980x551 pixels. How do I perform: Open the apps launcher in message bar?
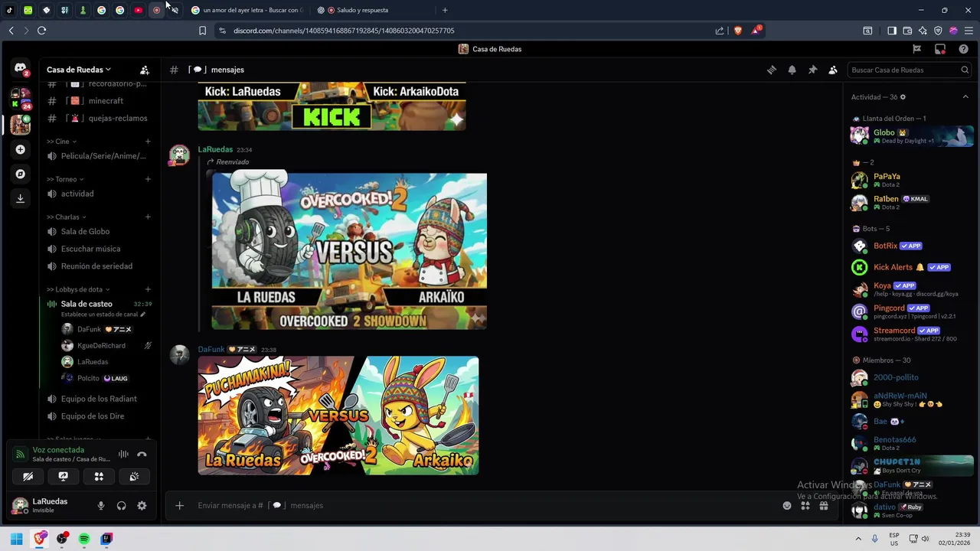(x=805, y=506)
